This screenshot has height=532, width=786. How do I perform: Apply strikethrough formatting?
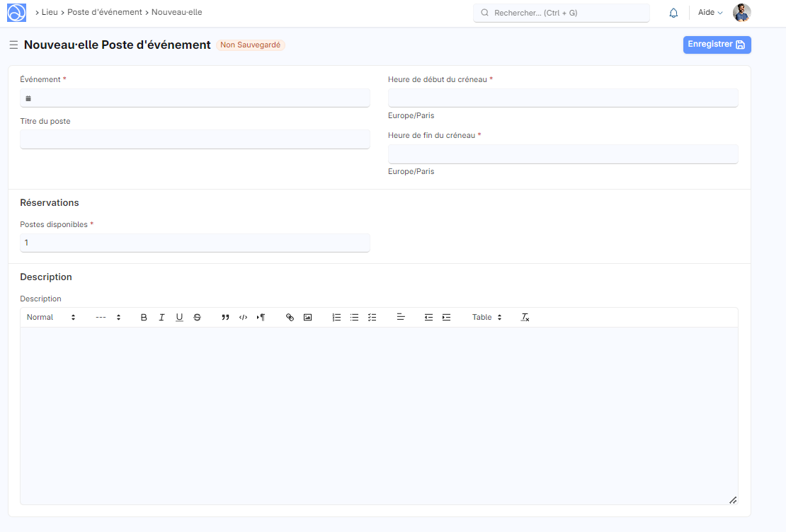198,318
